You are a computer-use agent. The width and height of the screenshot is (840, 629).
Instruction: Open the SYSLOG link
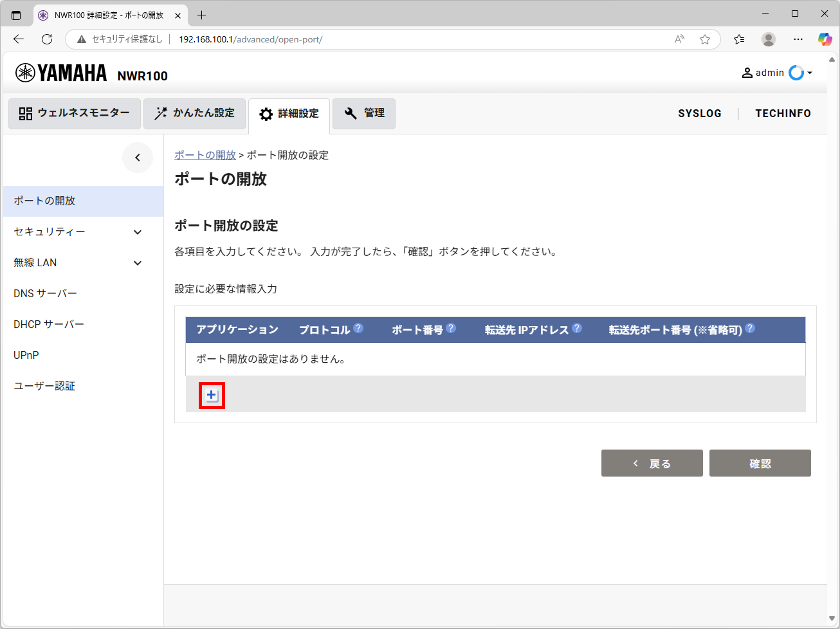point(700,113)
